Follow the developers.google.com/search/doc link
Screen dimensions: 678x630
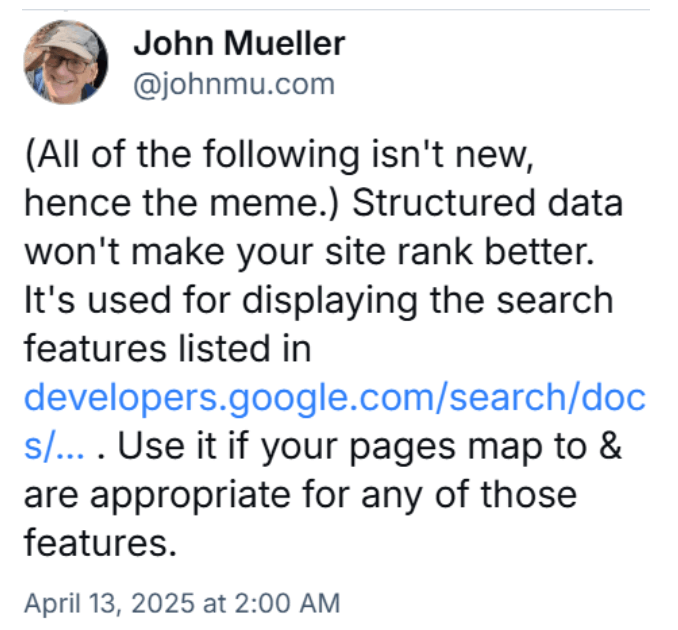(x=335, y=398)
